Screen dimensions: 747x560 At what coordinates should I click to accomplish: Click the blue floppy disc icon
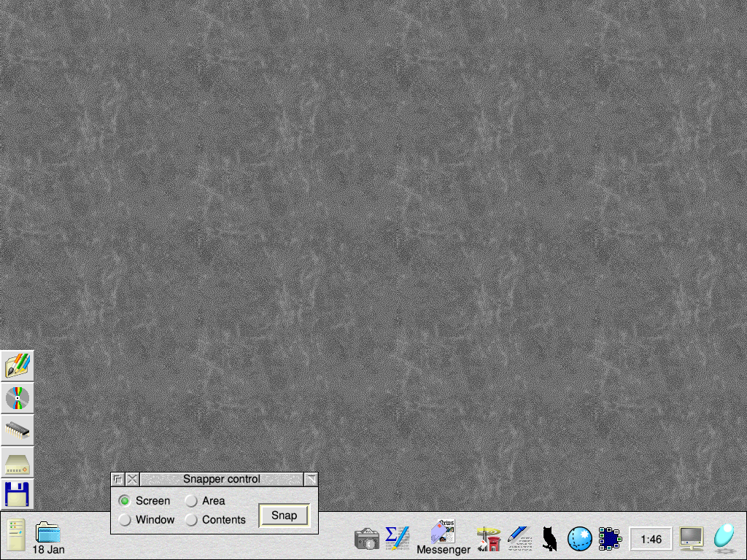pyautogui.click(x=18, y=494)
